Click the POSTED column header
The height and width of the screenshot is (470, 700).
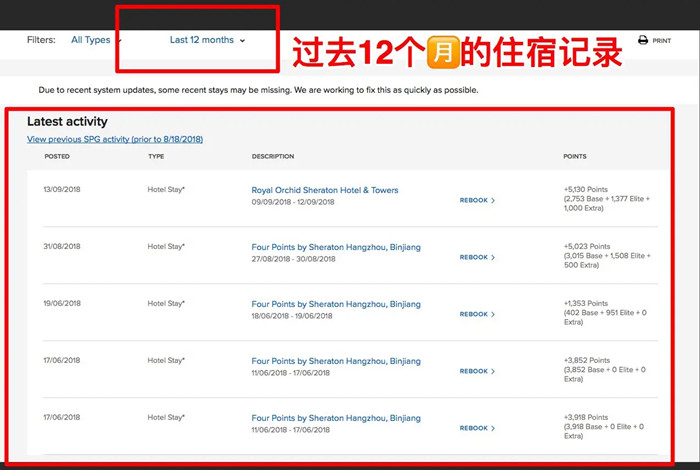pos(57,156)
